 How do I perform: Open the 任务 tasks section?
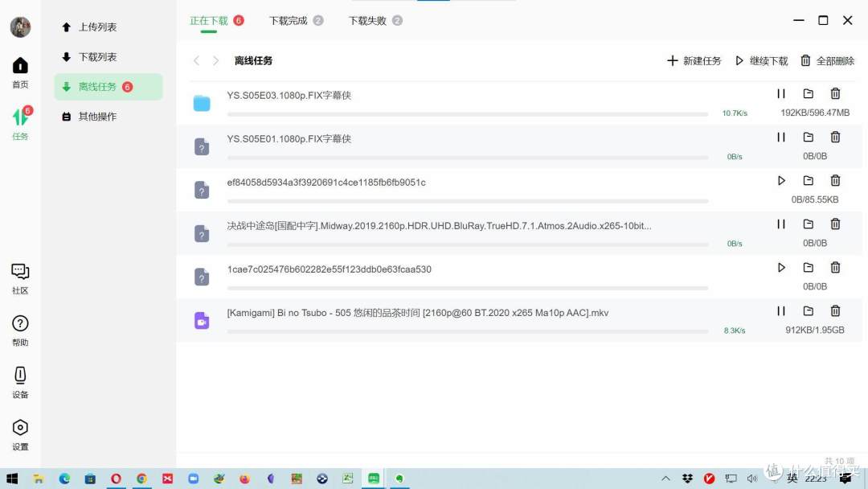coord(20,123)
